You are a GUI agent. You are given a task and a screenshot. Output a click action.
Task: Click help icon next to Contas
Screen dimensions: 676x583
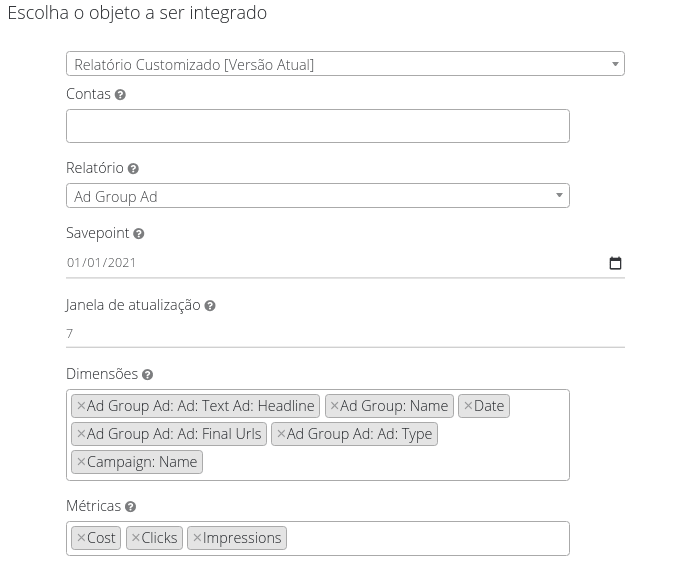coord(120,95)
